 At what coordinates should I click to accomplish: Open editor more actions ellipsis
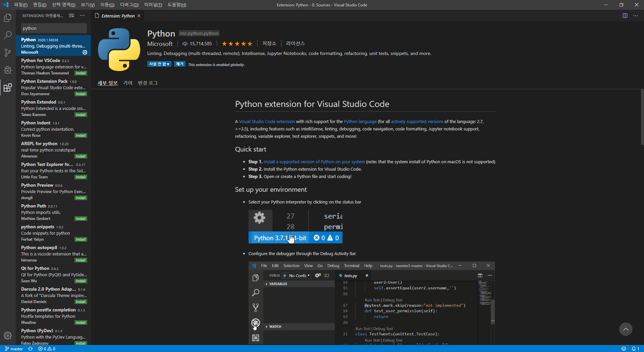(x=636, y=16)
